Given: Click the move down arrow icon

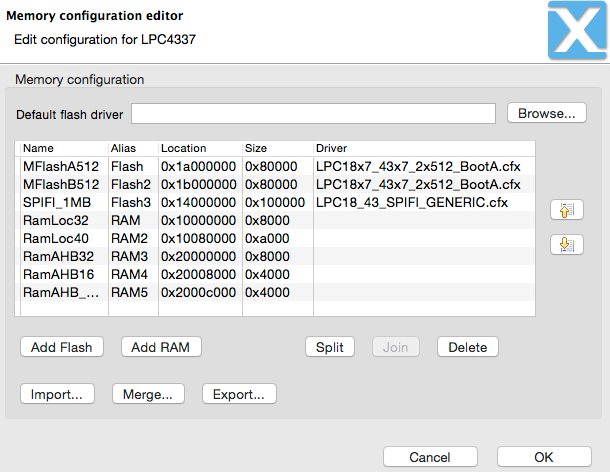Looking at the screenshot, I should coord(566,245).
